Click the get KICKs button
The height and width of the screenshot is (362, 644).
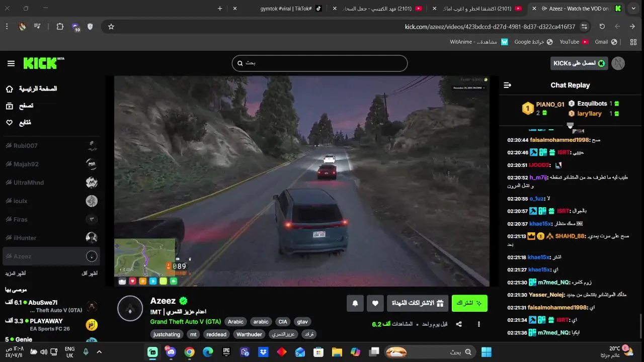[580, 63]
